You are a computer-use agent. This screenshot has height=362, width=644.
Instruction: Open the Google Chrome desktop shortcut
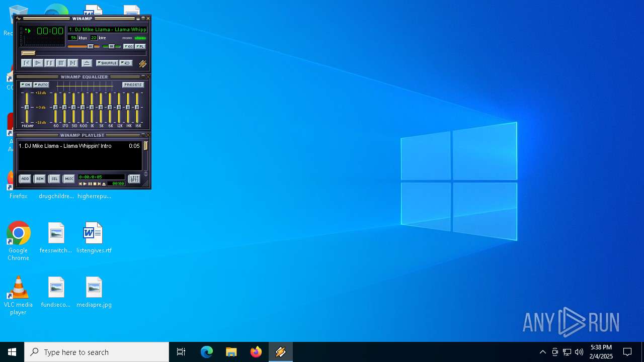[x=18, y=241]
